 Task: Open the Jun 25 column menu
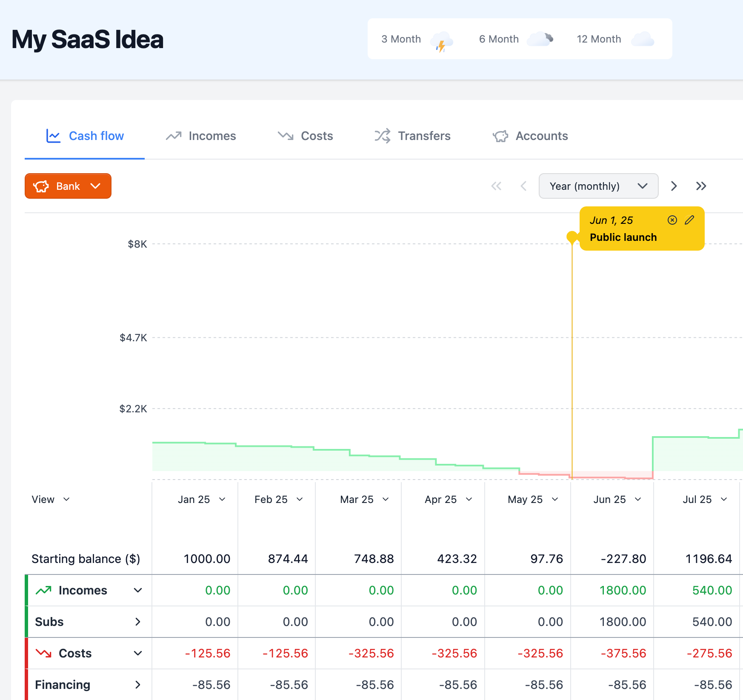[x=637, y=499]
